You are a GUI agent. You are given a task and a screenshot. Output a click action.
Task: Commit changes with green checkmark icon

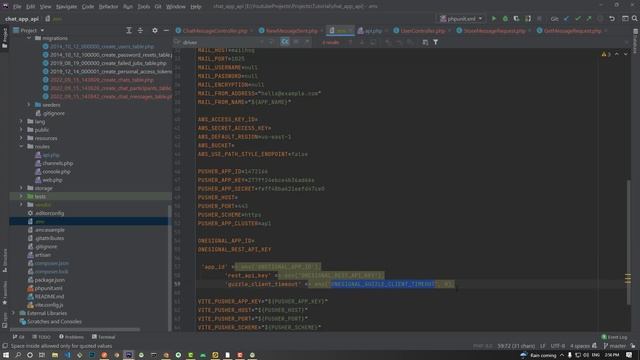[578, 18]
